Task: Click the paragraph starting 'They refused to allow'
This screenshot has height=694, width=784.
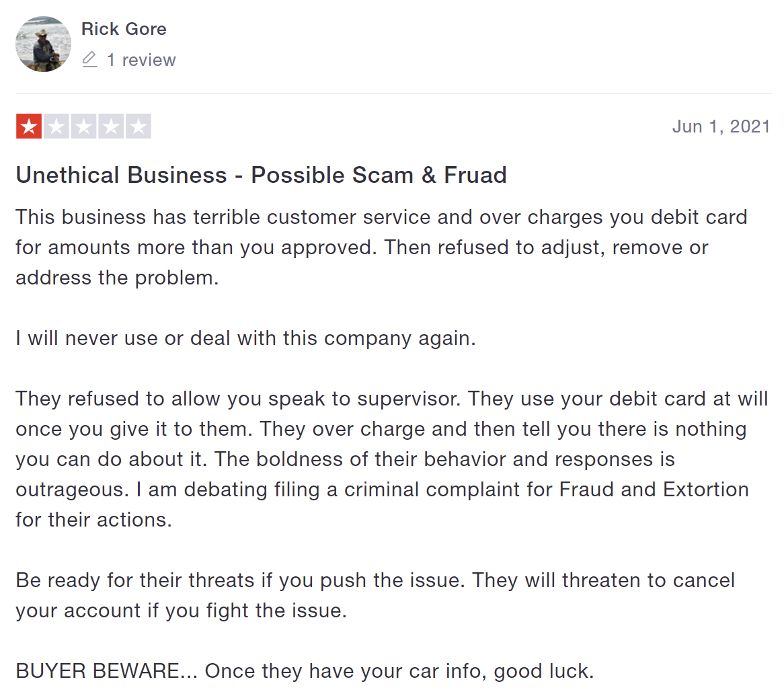Action: (392, 459)
